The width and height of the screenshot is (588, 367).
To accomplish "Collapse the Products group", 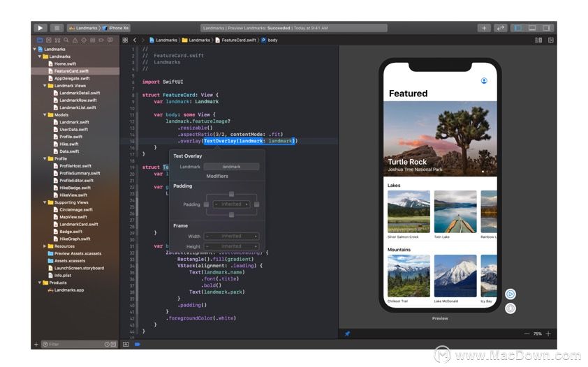I will point(40,283).
